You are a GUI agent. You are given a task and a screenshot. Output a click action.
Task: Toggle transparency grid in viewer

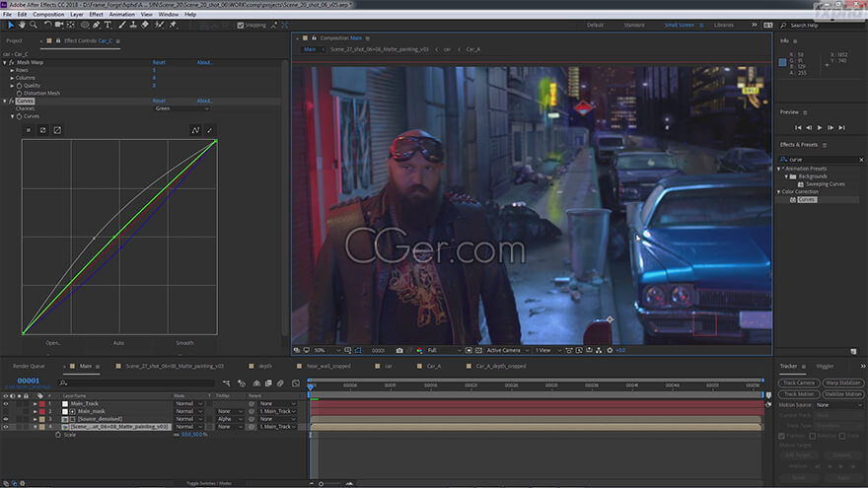pos(478,350)
